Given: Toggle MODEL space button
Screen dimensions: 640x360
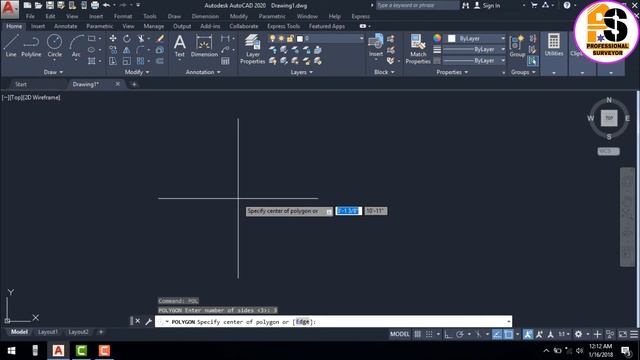Looking at the screenshot, I should click(400, 334).
